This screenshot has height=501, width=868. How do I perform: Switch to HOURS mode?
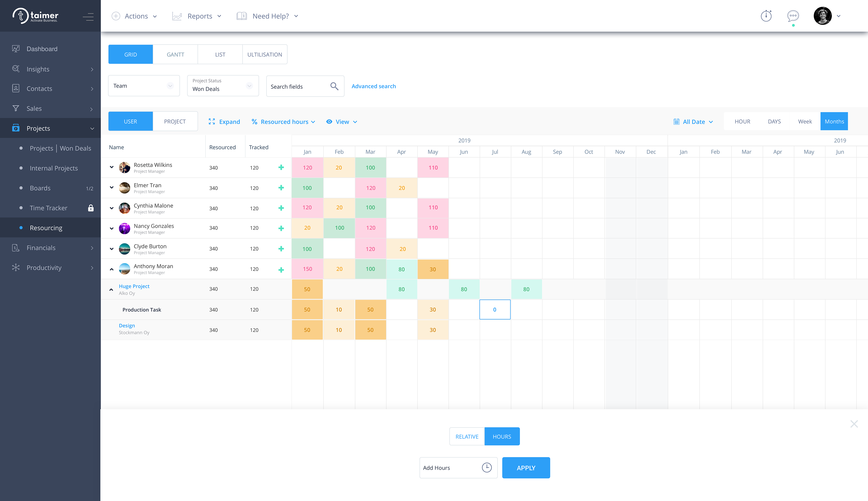pyautogui.click(x=502, y=436)
